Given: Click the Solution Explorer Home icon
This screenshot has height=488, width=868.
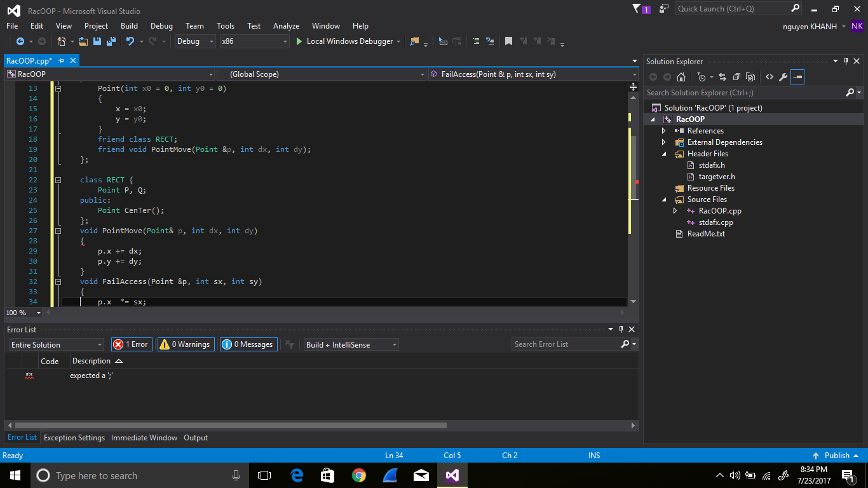Looking at the screenshot, I should click(x=681, y=77).
